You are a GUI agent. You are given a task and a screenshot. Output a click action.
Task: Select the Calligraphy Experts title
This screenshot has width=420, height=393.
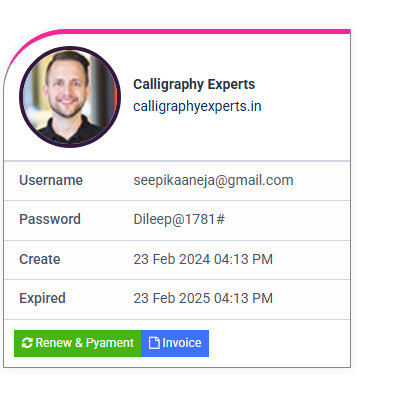click(x=194, y=84)
